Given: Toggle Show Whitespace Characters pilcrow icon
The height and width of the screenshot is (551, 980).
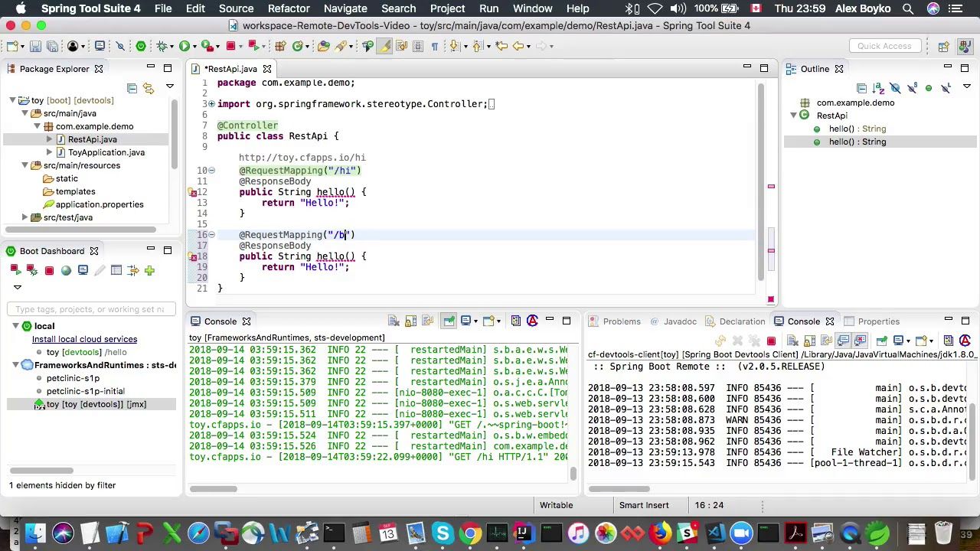Looking at the screenshot, I should pyautogui.click(x=434, y=46).
